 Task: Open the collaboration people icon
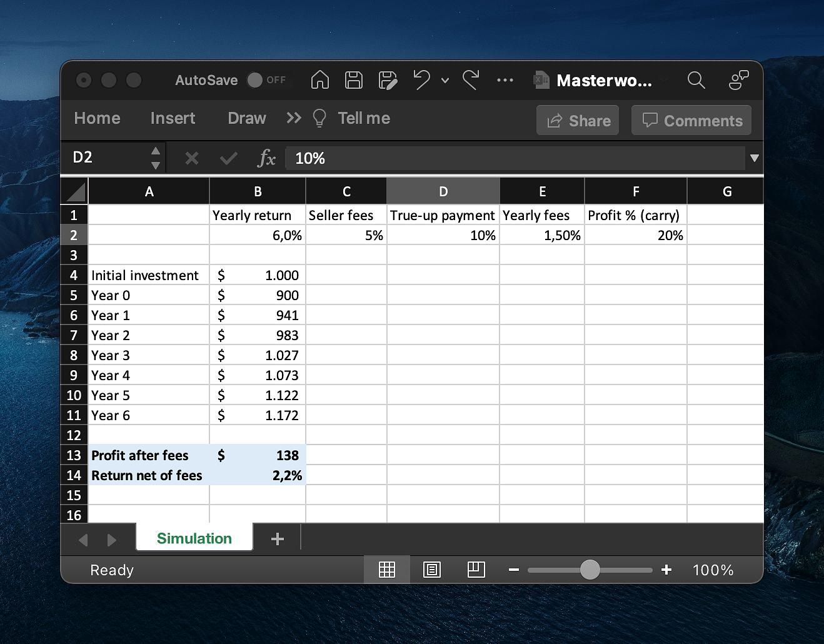click(738, 80)
